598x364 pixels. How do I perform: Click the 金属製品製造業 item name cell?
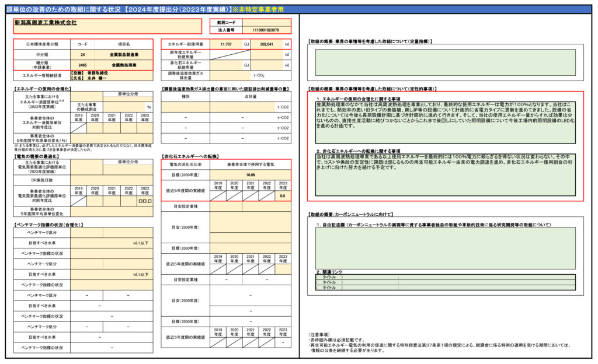(x=124, y=54)
